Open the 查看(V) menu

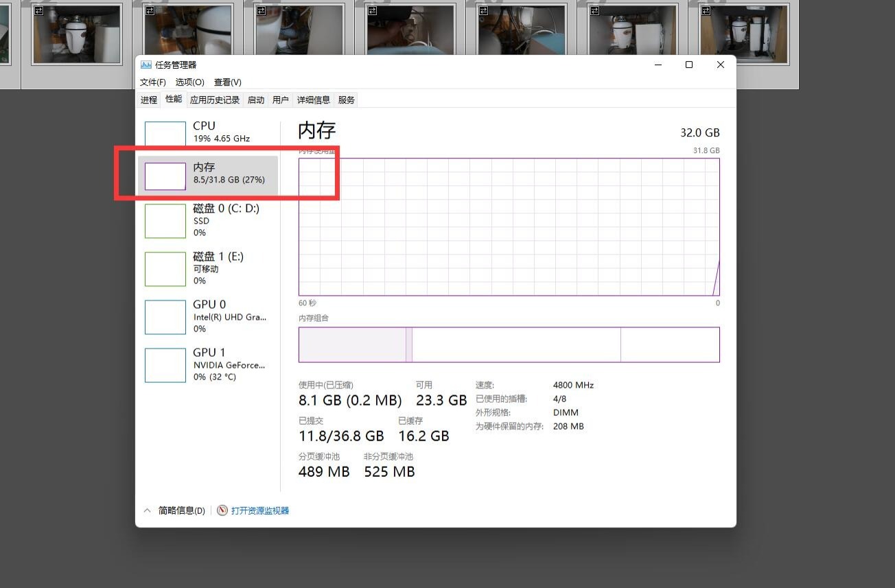click(x=227, y=82)
